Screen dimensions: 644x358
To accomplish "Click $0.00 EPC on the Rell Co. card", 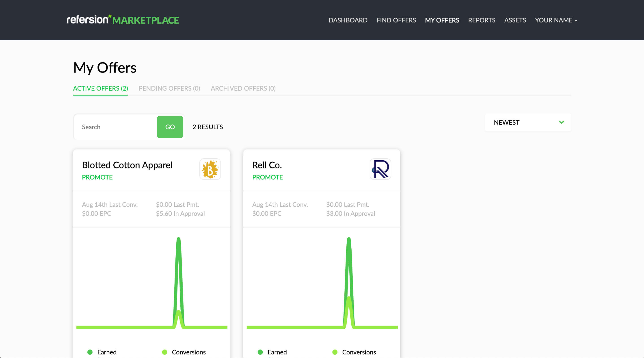I will pos(267,213).
